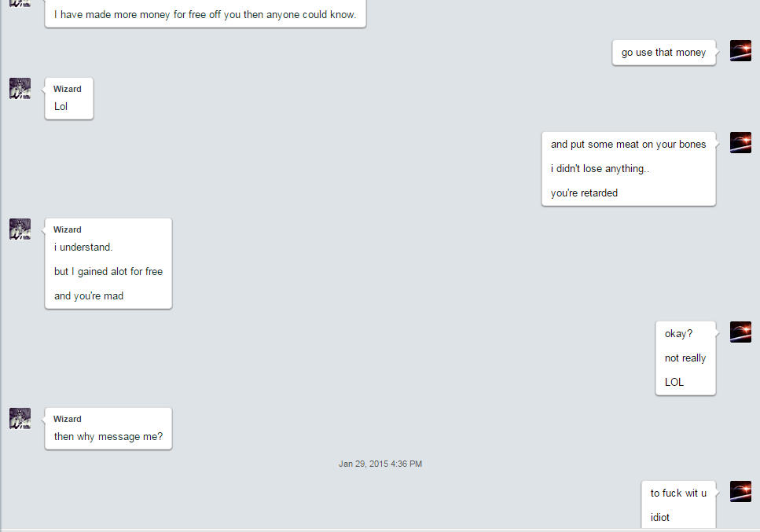Click Wizard's avatar beside "then why message me?"
The image size is (760, 532).
[20, 418]
